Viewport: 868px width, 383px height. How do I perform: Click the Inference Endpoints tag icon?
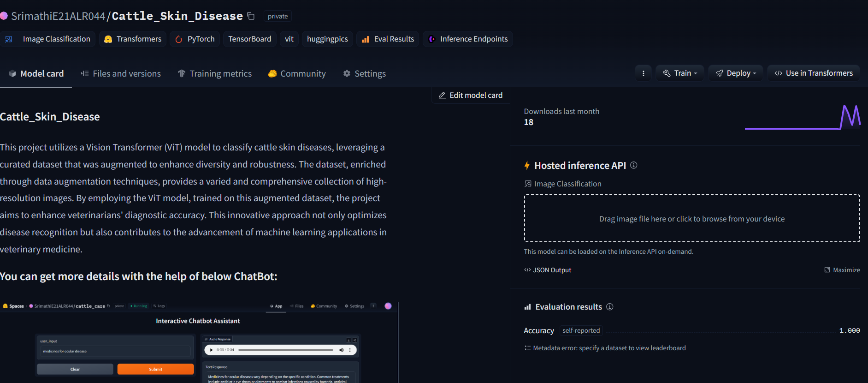pos(432,39)
